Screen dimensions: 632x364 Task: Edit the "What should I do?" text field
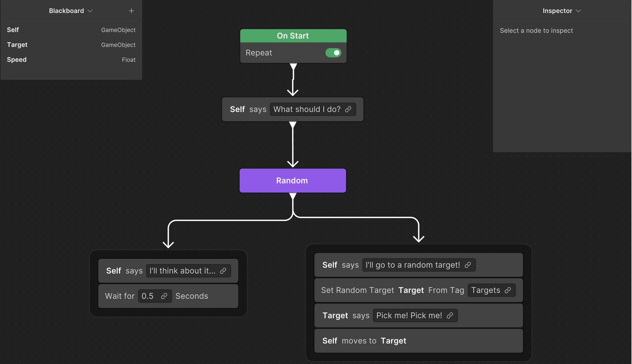coord(306,109)
